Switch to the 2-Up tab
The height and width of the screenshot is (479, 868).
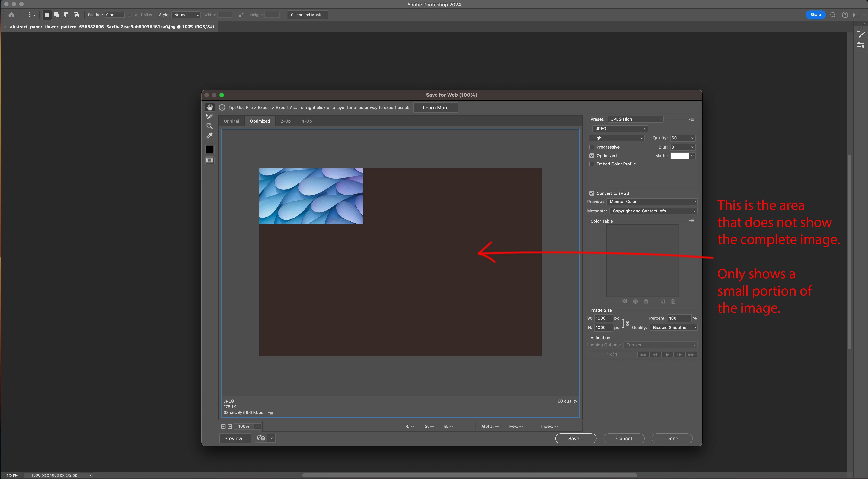pyautogui.click(x=285, y=121)
